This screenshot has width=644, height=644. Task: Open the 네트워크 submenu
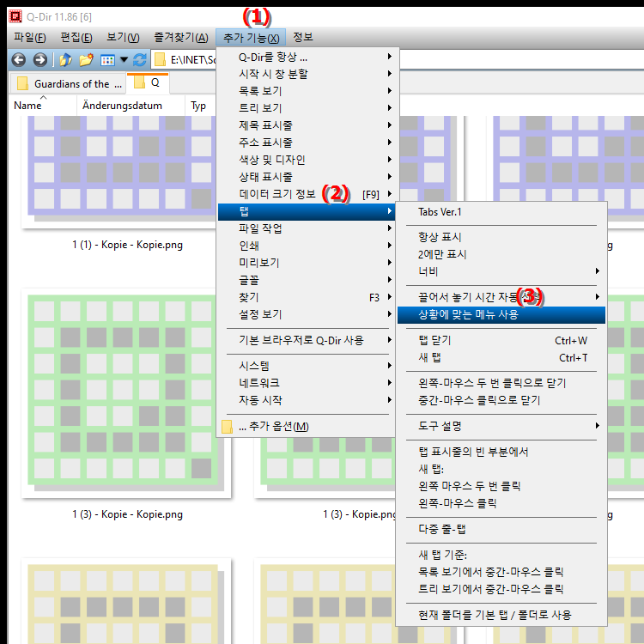point(307,383)
